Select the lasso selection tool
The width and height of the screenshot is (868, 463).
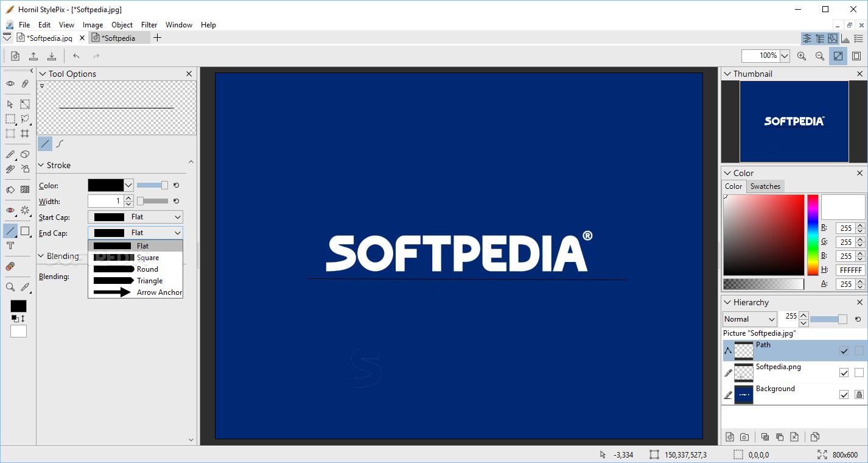(25, 119)
